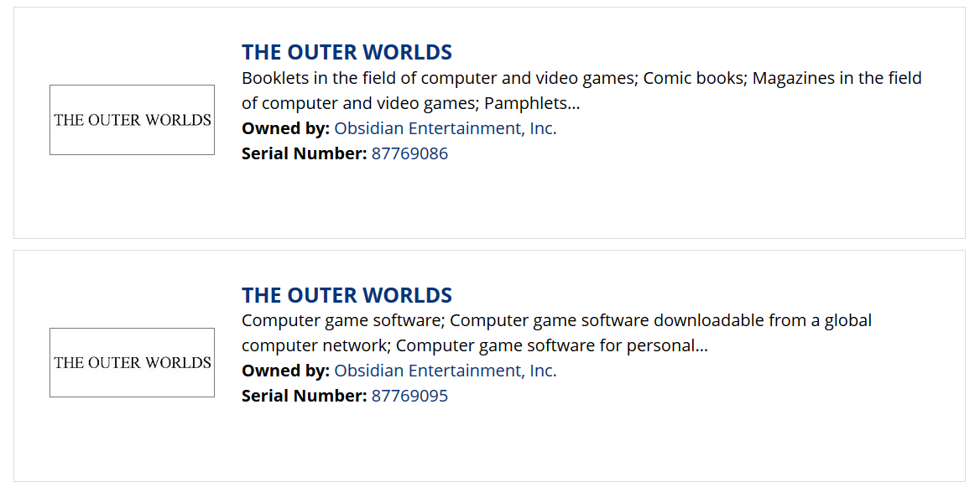Click 'Serial Number:' label beside 87769095

coord(304,396)
